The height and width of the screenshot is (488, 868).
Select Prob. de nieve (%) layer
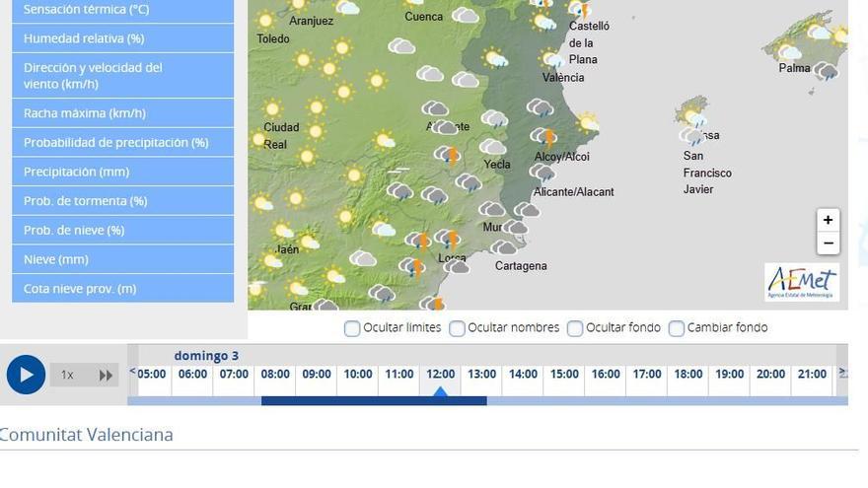coord(123,230)
